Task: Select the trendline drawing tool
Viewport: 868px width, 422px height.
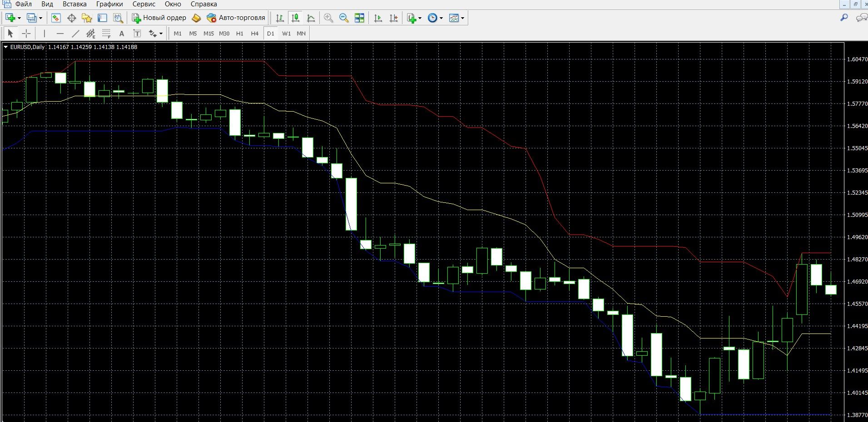Action: [75, 34]
